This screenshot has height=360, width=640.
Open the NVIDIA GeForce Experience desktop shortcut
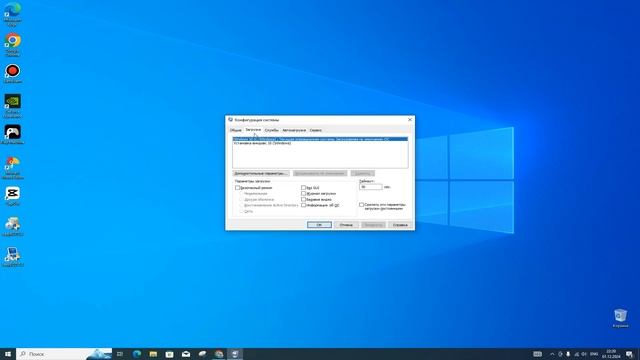[13, 105]
